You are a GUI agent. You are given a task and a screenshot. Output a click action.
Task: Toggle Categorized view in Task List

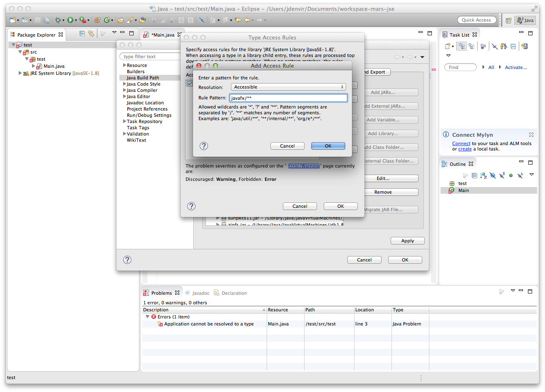pos(462,46)
